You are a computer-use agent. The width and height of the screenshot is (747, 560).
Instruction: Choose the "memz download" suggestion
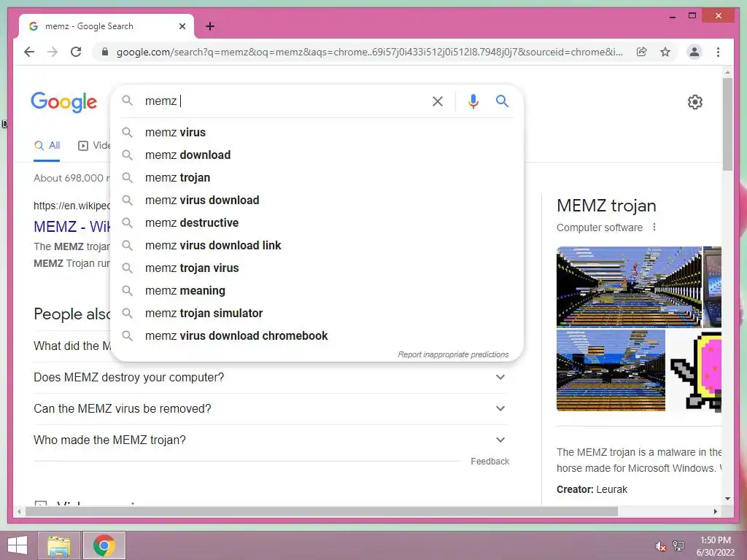click(x=317, y=155)
